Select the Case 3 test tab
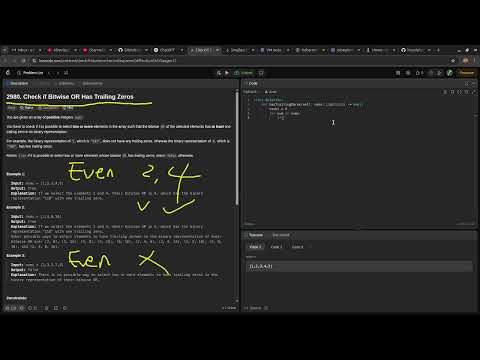This screenshot has height=360, width=480. [297, 247]
